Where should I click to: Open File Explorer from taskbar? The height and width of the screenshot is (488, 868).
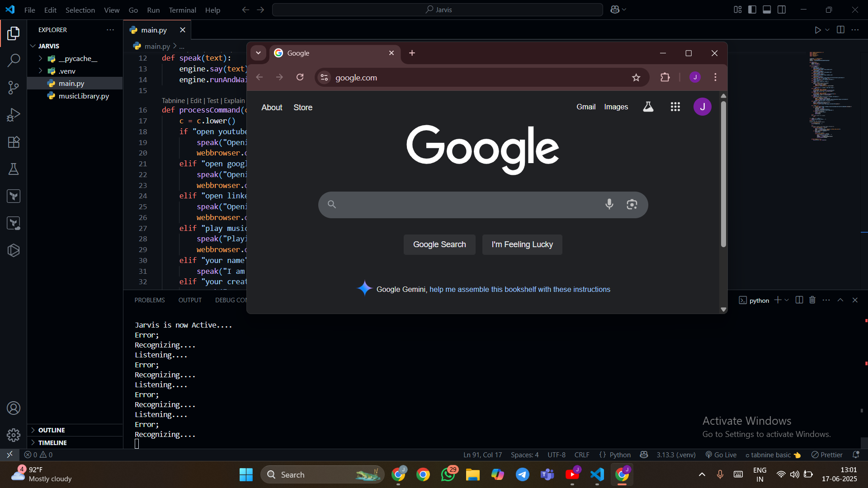(473, 474)
